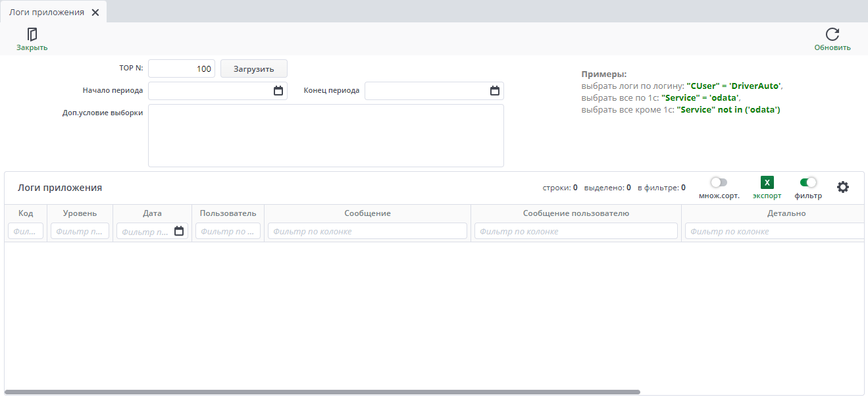Sort by the Сообщение column header
868x399 pixels.
point(367,213)
